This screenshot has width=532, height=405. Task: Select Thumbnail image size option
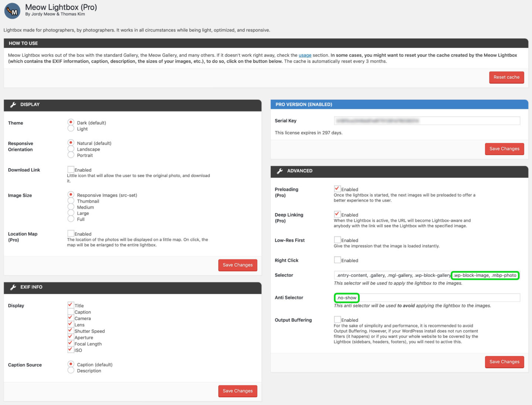click(x=71, y=201)
